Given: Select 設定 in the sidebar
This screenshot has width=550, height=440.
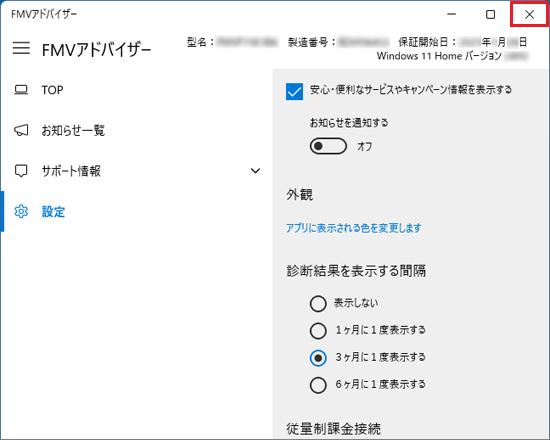Looking at the screenshot, I should (x=136, y=212).
